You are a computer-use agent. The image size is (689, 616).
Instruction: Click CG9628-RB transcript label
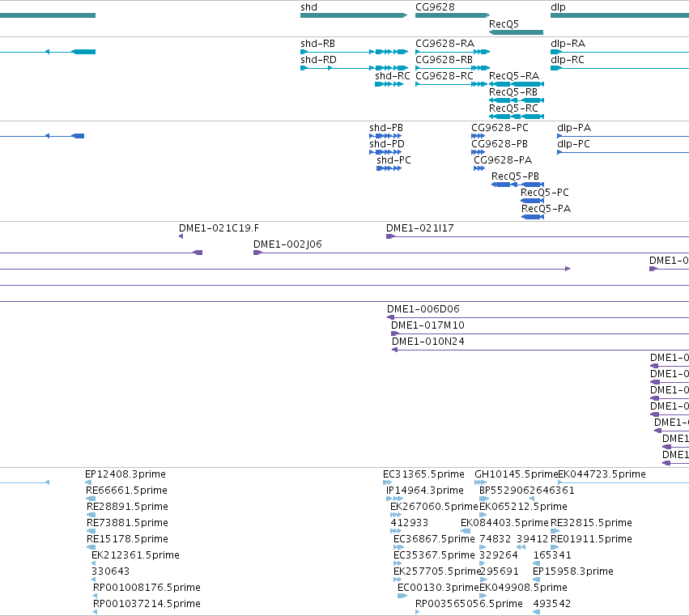click(444, 60)
